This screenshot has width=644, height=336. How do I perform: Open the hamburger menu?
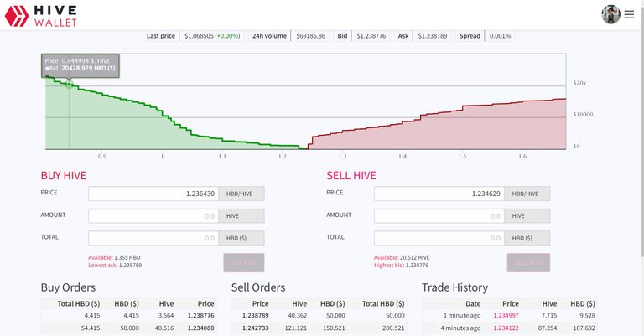(629, 14)
